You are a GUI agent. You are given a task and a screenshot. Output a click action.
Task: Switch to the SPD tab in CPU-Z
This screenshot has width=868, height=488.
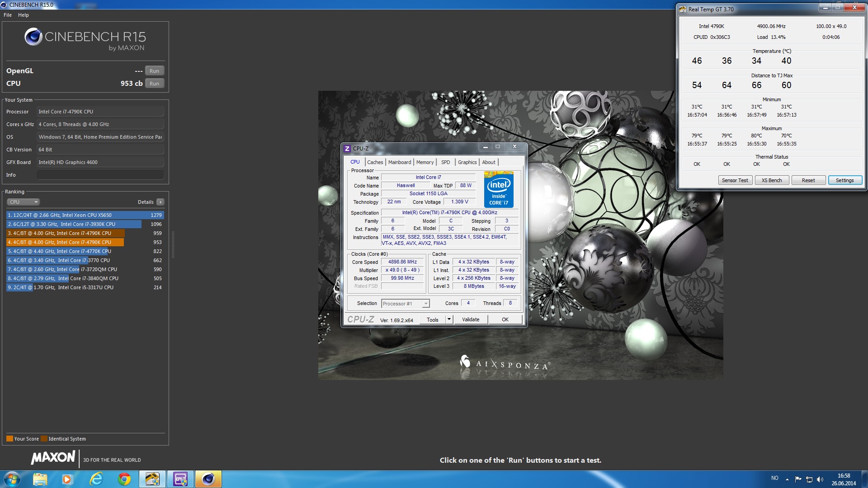point(446,162)
